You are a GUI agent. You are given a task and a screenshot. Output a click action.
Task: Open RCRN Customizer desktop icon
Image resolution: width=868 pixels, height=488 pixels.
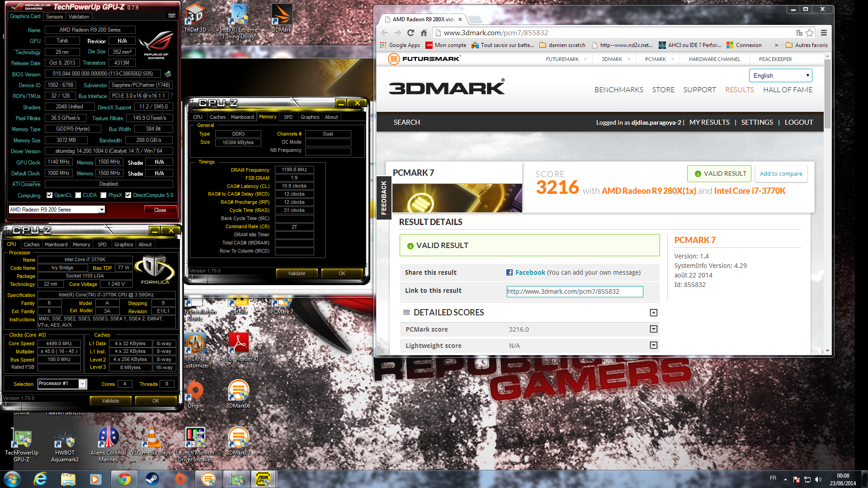[x=195, y=350]
